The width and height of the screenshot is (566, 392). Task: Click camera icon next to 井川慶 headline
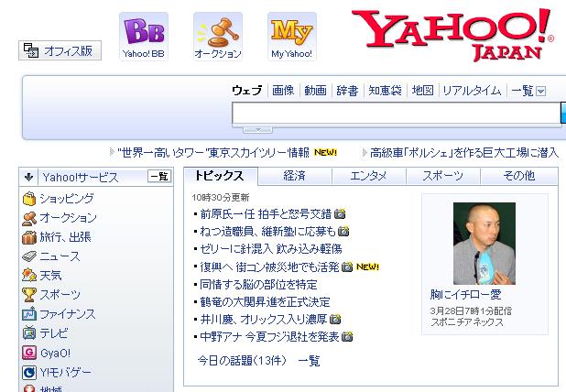click(x=335, y=319)
